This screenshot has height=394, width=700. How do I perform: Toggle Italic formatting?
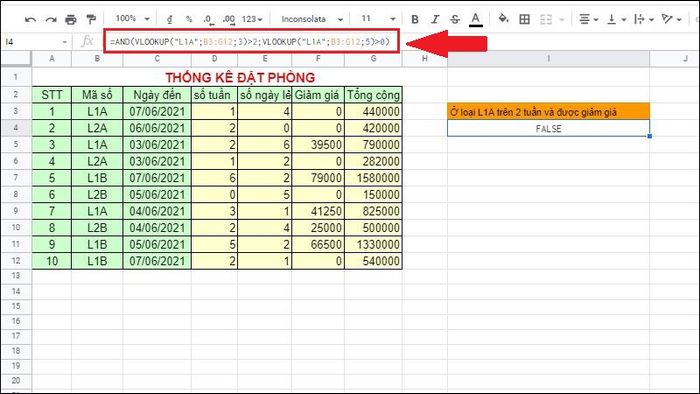[x=435, y=19]
